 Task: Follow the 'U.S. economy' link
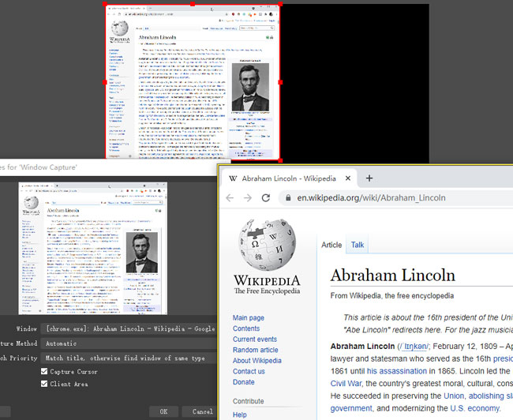tap(474, 408)
